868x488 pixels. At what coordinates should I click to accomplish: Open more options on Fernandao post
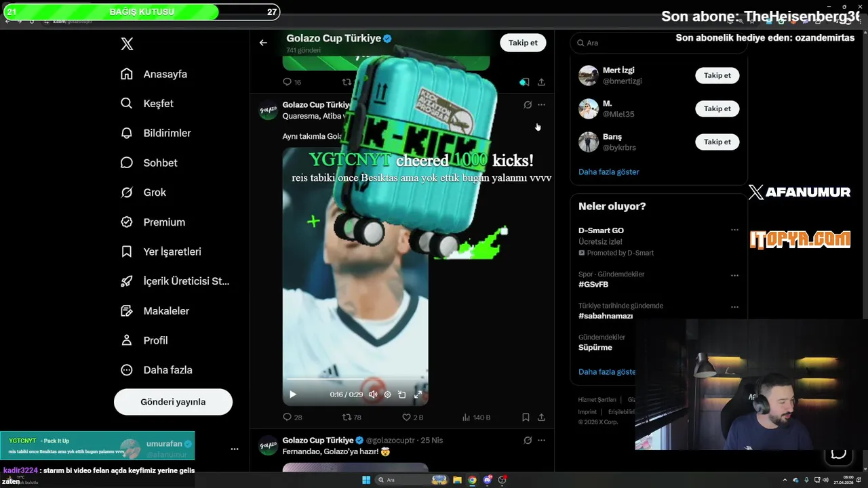541,441
